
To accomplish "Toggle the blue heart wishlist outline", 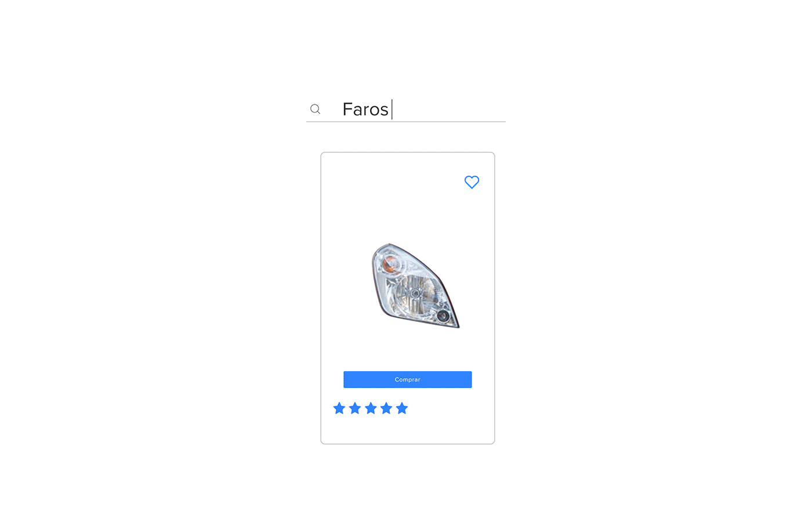I will pyautogui.click(x=472, y=182).
